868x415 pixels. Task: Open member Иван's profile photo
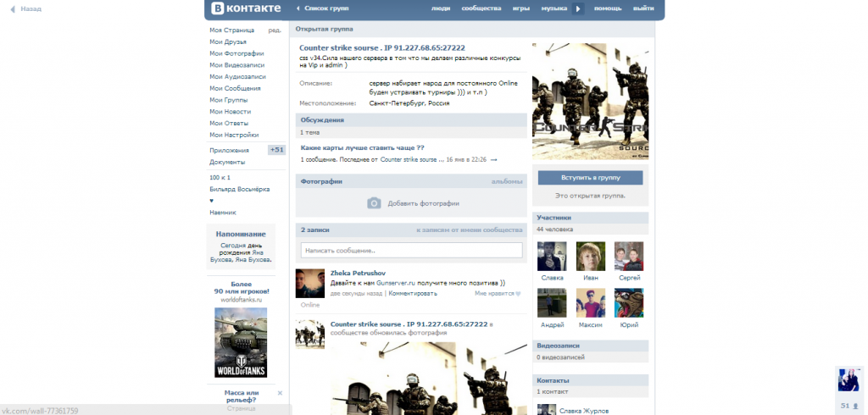click(x=591, y=256)
